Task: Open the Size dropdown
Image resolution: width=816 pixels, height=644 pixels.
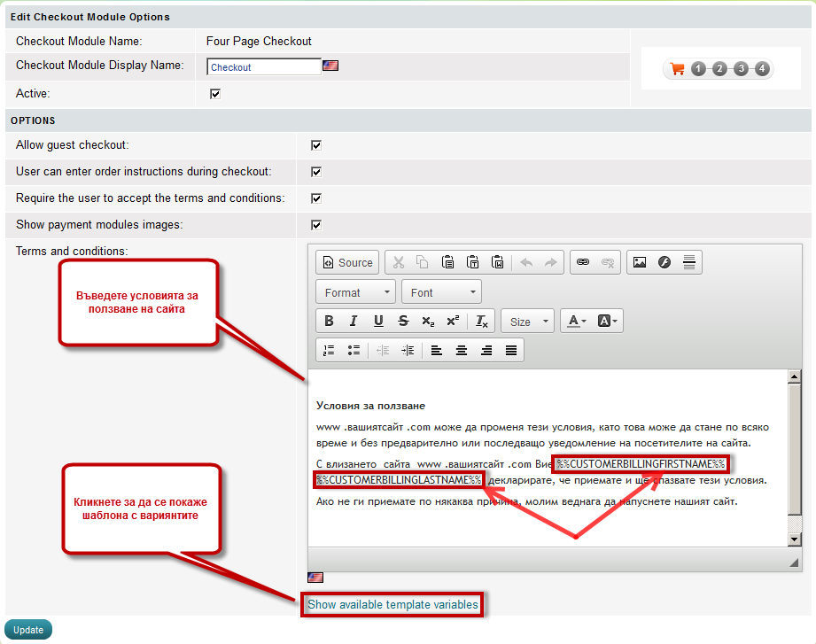Action: click(528, 322)
